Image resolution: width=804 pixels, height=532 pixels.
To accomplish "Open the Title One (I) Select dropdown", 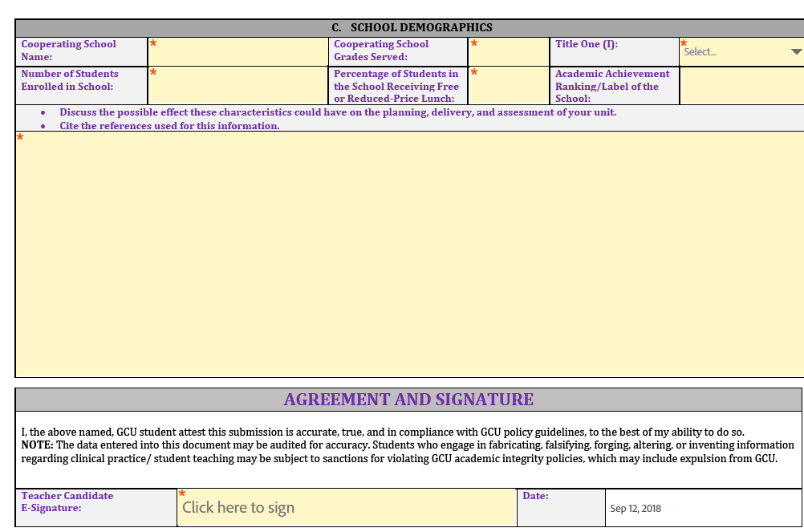I will (741, 52).
